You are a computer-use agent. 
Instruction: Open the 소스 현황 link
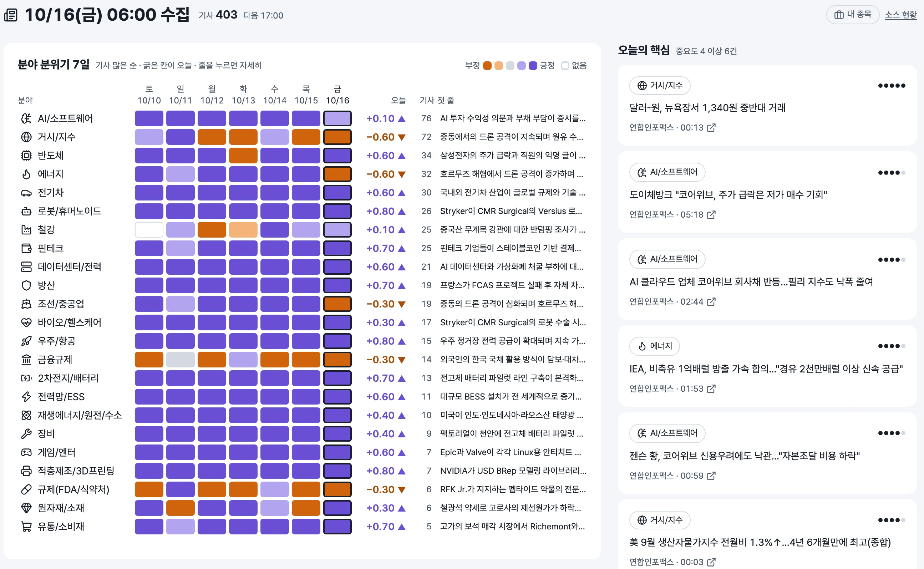(x=901, y=15)
